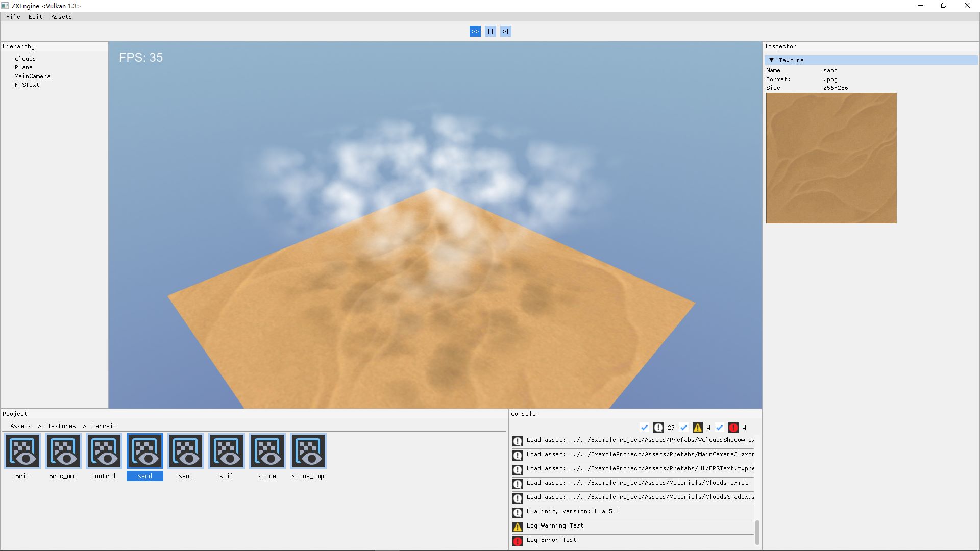Toggle the error messages checkbox in Console
Screen dimensions: 980x551
pos(720,428)
